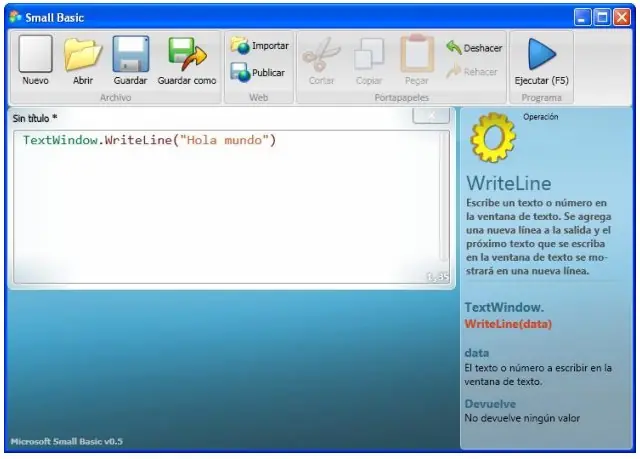
Task: Click the "data" parameter heading
Action: tap(476, 353)
